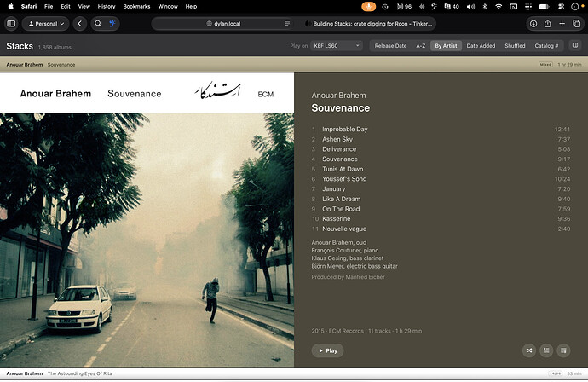This screenshot has height=382, width=588.
Task: Sort by Catalog #
Action: pyautogui.click(x=546, y=46)
